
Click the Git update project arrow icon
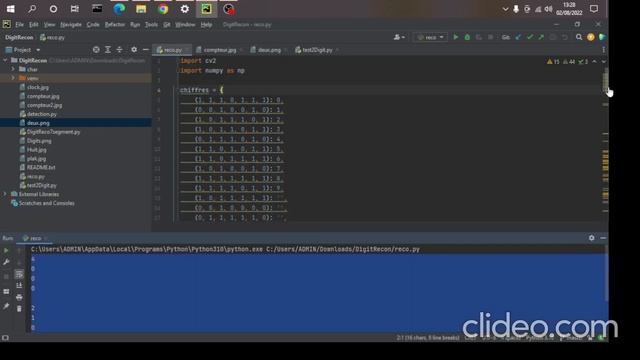518,37
